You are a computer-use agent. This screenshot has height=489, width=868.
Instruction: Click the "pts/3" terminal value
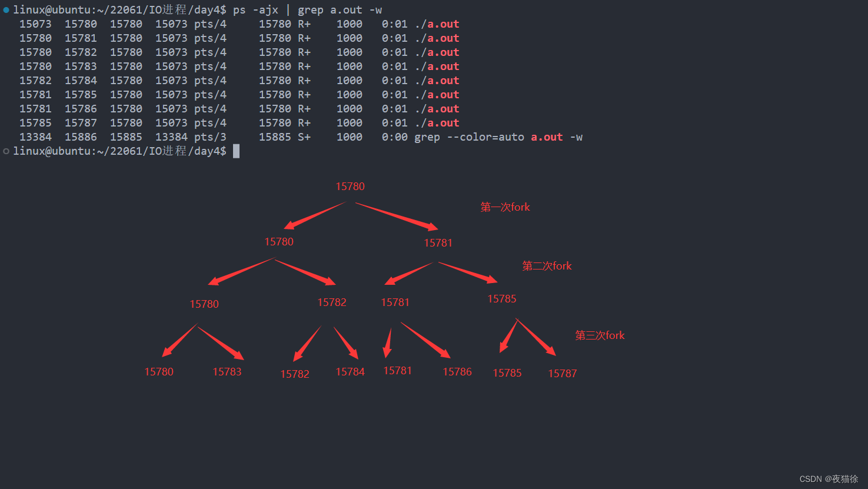click(x=210, y=137)
